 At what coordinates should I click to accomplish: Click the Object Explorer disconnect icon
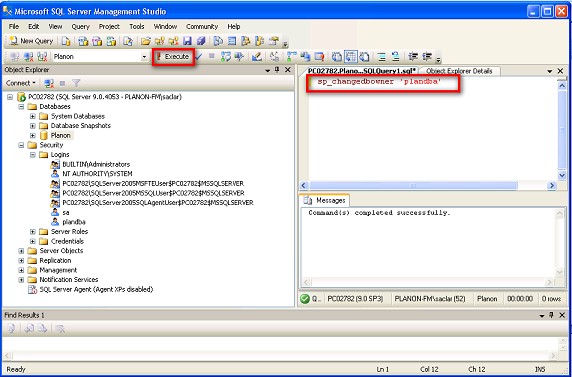pyautogui.click(x=49, y=83)
